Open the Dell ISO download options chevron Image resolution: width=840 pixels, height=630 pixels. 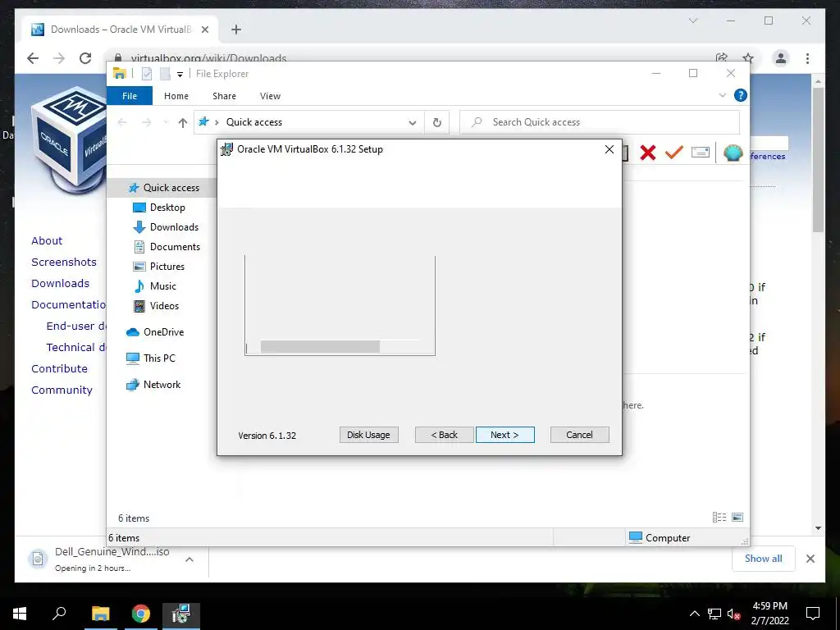tap(189, 559)
